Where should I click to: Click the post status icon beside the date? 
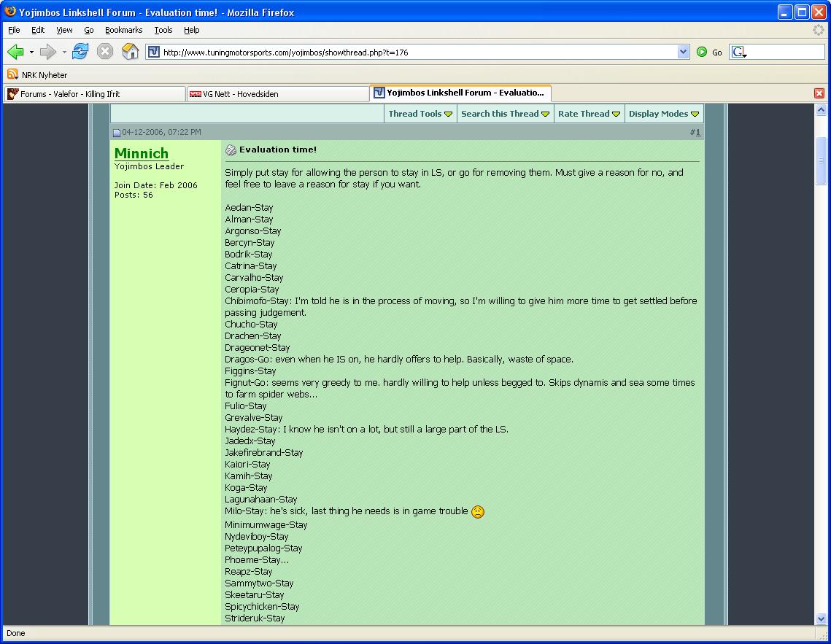point(116,133)
